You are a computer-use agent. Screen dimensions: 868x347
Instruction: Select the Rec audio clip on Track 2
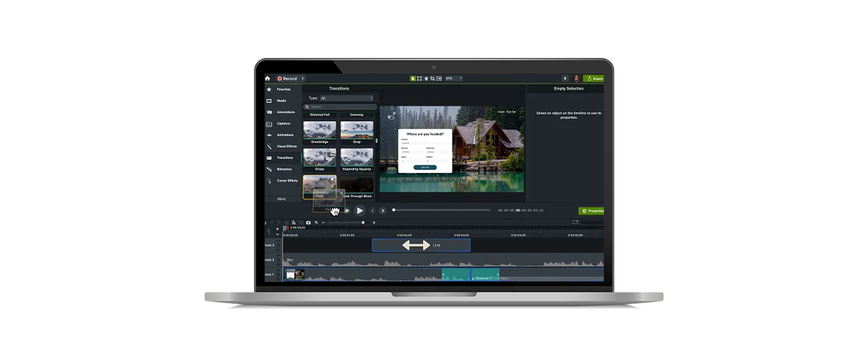pos(444,260)
